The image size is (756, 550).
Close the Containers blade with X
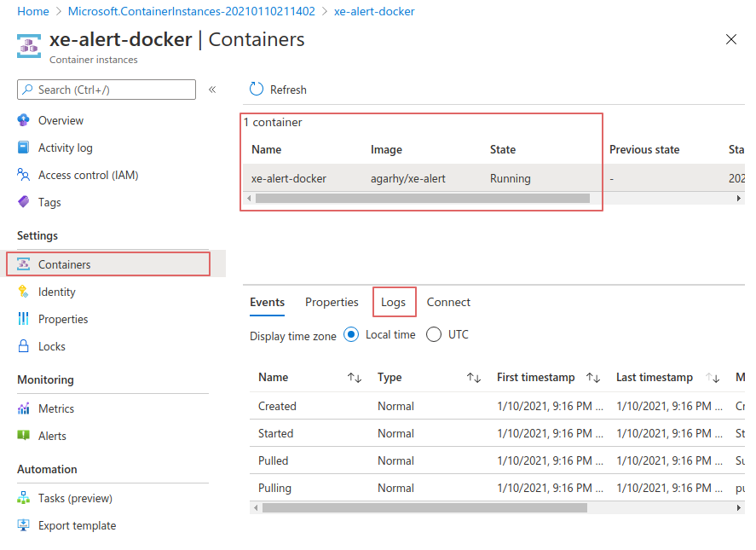(x=731, y=39)
